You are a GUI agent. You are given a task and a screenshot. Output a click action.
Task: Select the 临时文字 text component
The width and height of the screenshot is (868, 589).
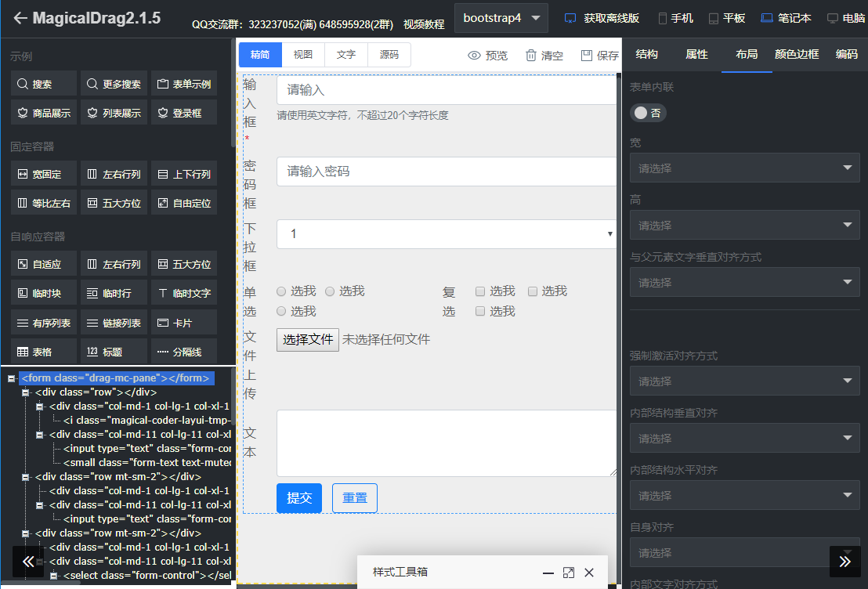pyautogui.click(x=184, y=292)
